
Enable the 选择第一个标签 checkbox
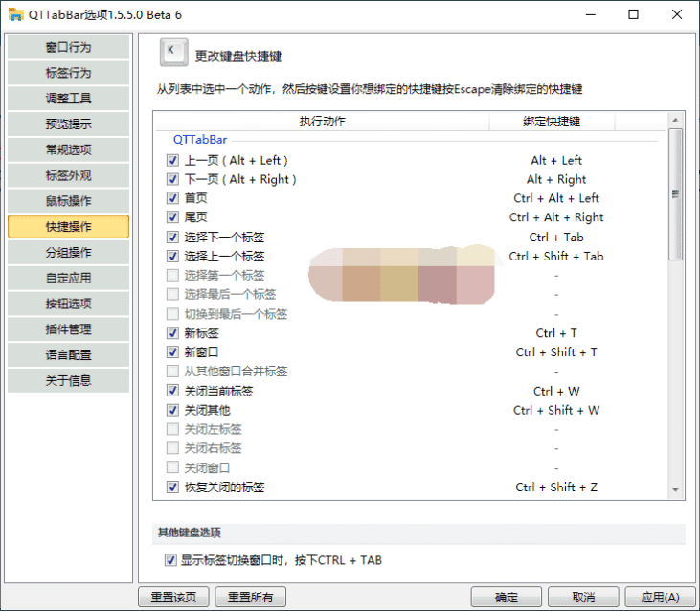point(172,276)
